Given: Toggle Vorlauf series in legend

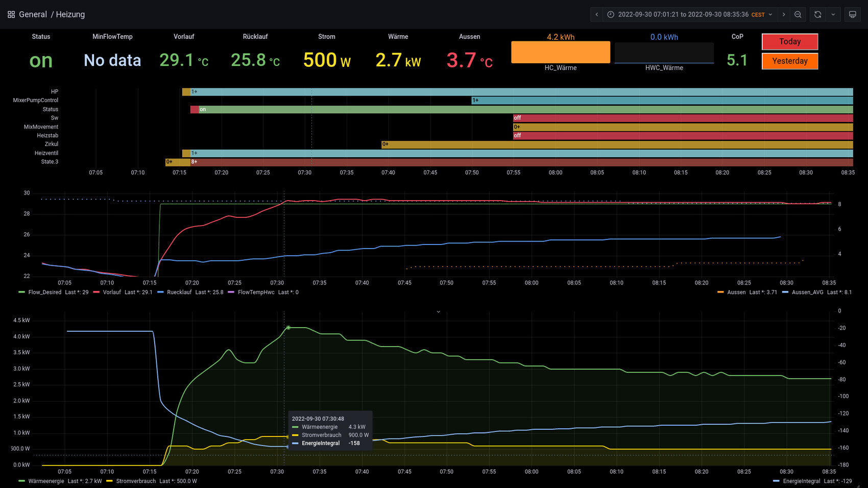Looking at the screenshot, I should 111,292.
